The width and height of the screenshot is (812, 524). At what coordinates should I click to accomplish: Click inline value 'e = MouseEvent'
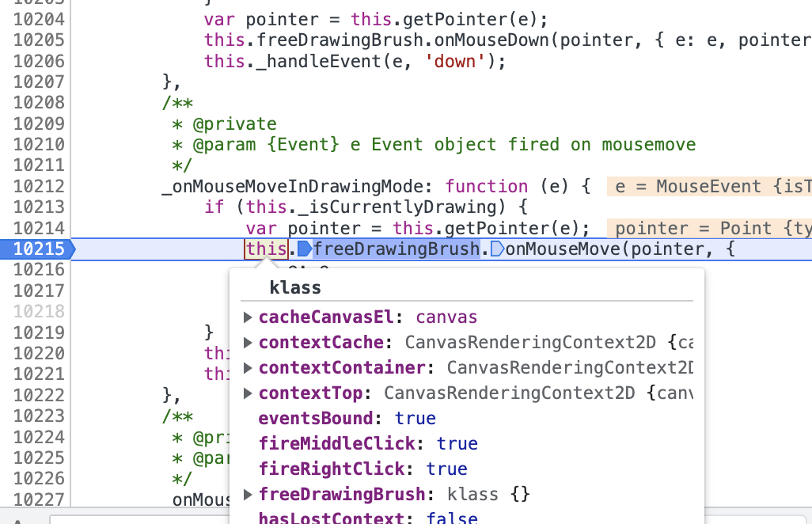pos(709,186)
